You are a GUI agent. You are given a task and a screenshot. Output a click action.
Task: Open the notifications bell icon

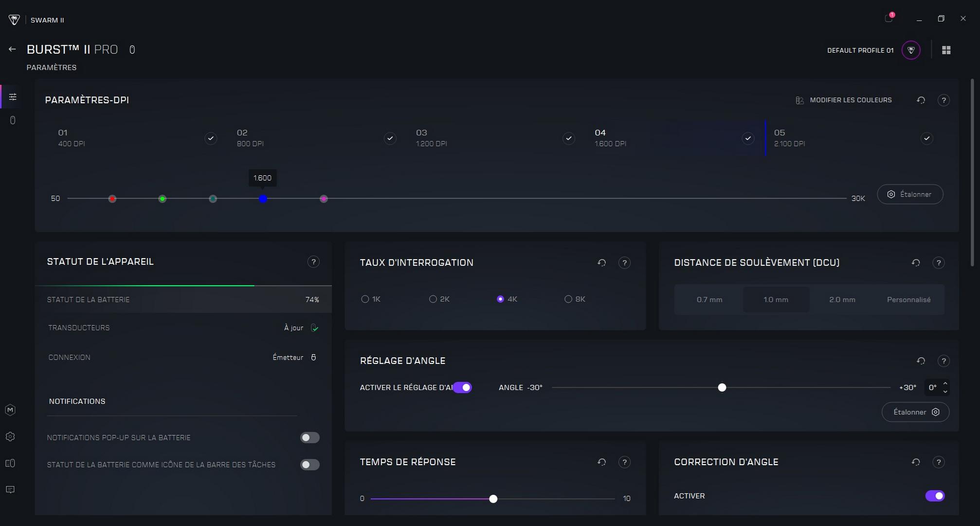point(889,19)
